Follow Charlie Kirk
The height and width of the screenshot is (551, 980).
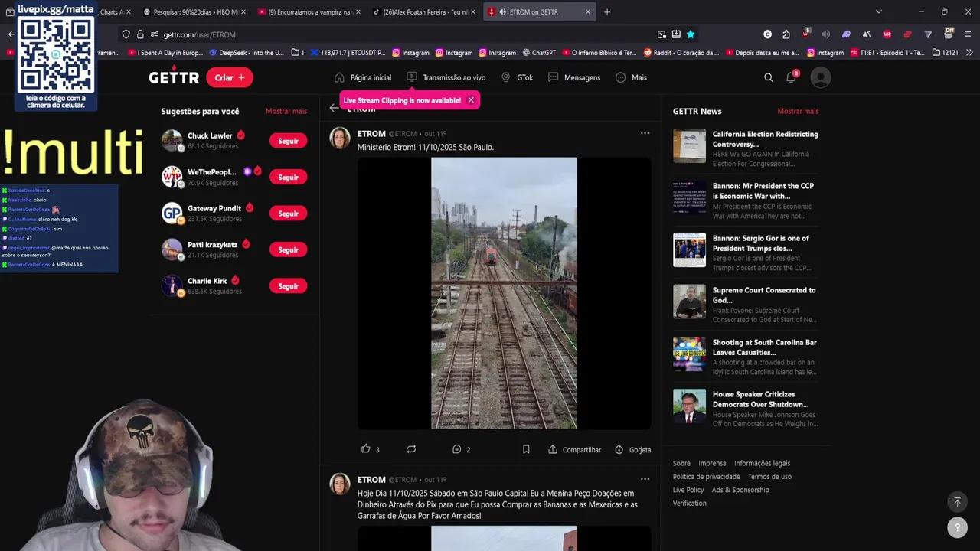click(288, 286)
